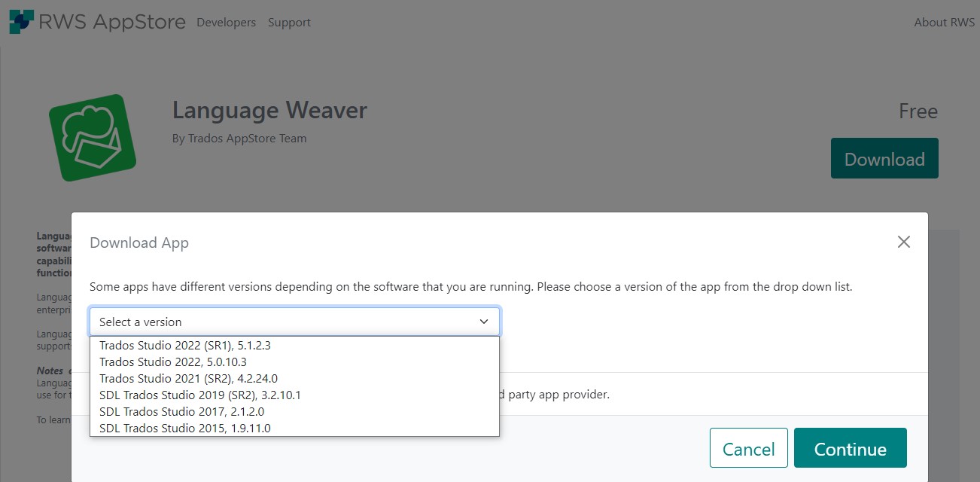Choose Trados Studio 2021 (SR2), 4.2.24.0
The height and width of the screenshot is (482, 980).
coord(188,378)
